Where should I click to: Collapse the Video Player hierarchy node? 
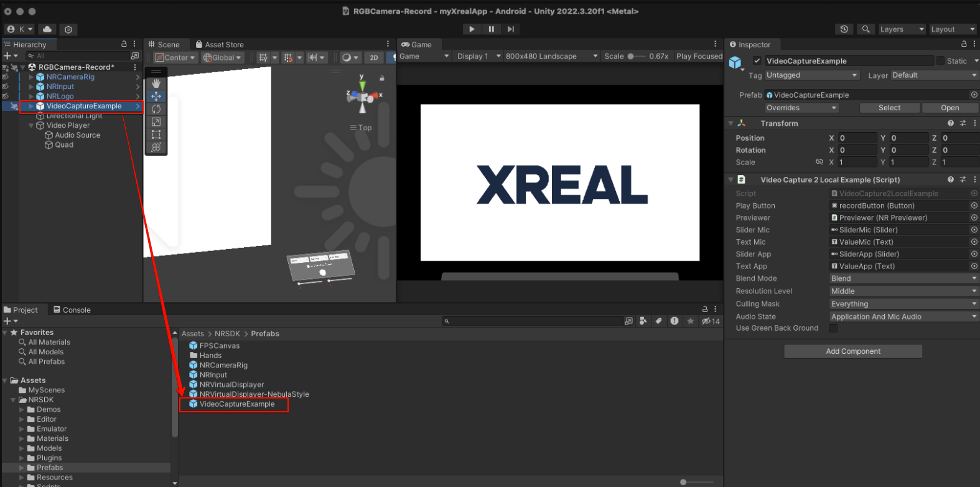[31, 125]
